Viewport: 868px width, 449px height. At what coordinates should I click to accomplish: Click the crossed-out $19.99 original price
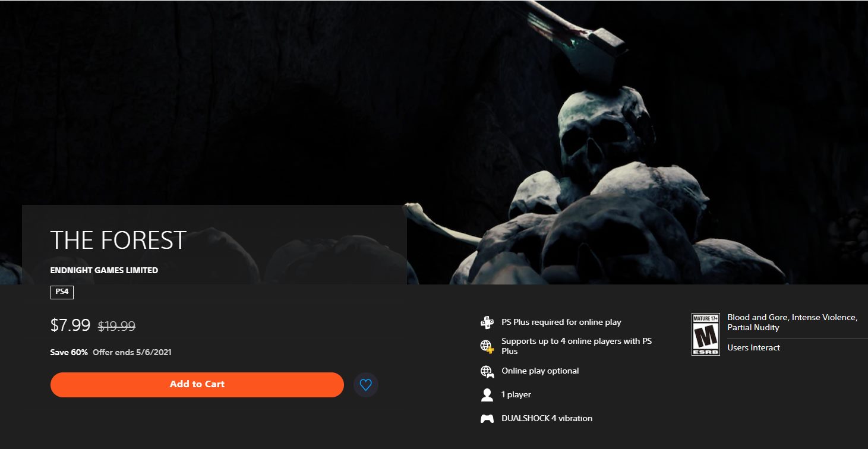coord(116,326)
